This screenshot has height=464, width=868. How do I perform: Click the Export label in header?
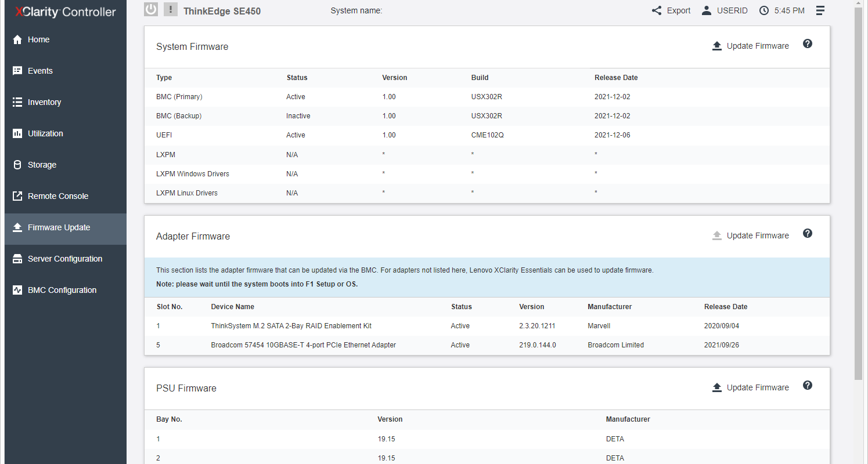[679, 10]
